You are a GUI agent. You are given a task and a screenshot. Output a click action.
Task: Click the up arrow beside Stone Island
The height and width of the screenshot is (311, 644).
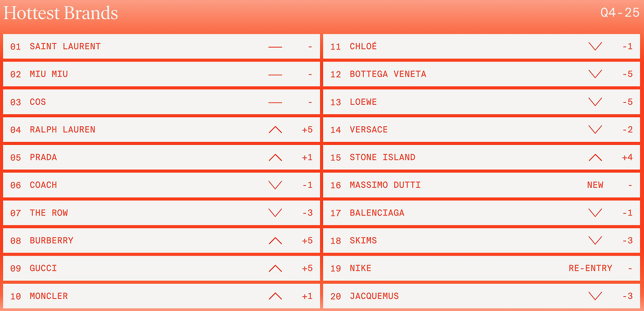click(x=595, y=157)
